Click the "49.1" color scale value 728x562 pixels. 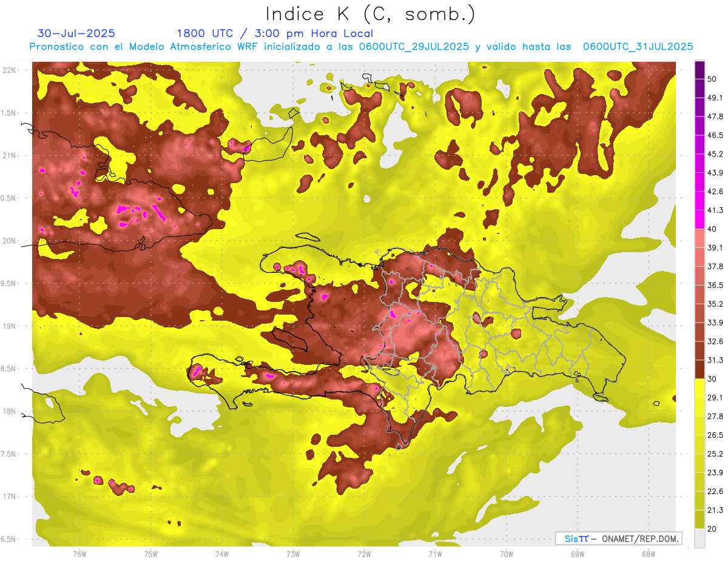click(715, 98)
